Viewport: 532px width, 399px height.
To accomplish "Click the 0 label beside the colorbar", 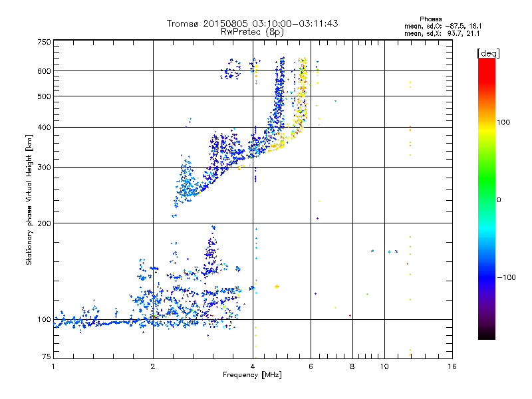I will point(499,200).
